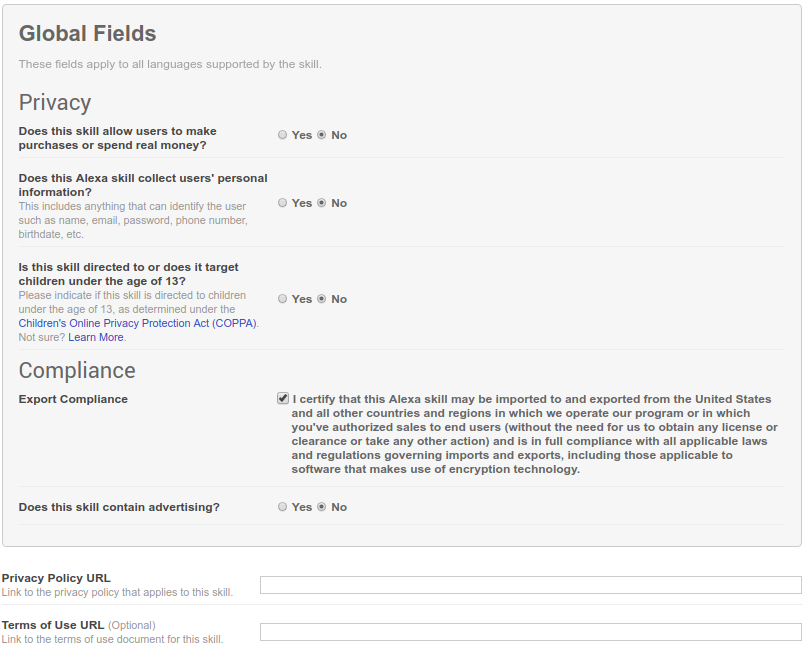The image size is (807, 649).
Task: Focus the Privacy Policy URL input field
Action: point(530,585)
